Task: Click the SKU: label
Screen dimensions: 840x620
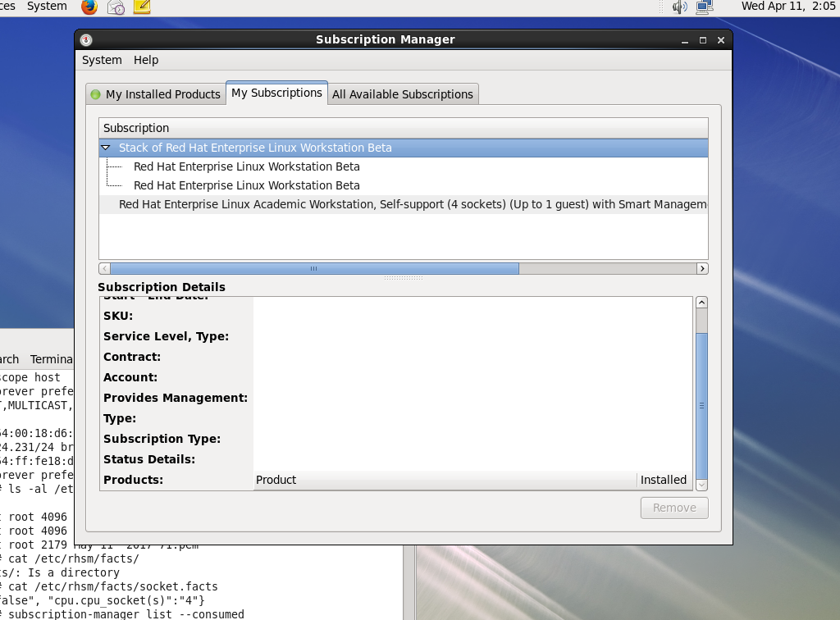Action: pos(118,316)
